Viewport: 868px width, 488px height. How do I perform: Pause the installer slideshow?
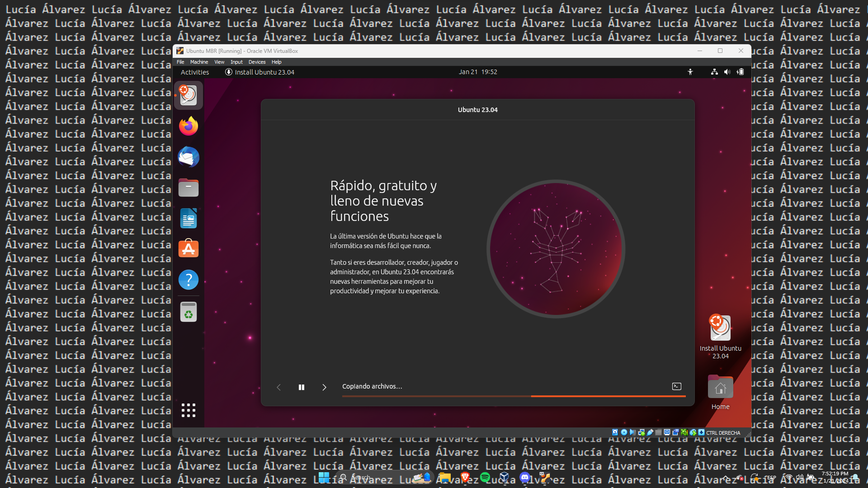point(302,387)
